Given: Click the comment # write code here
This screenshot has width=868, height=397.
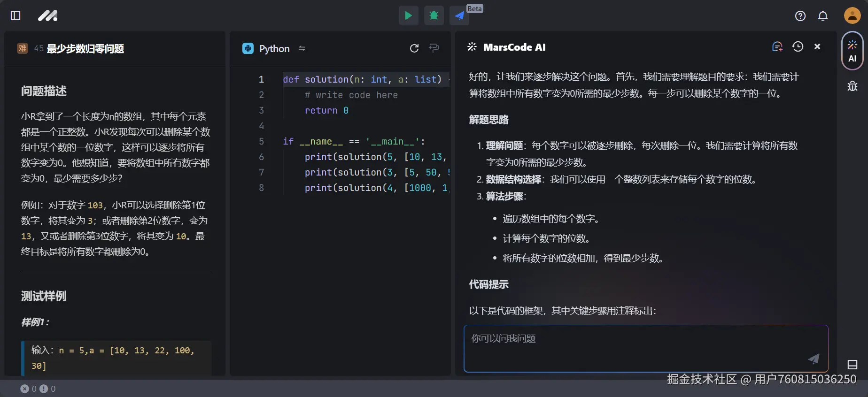Looking at the screenshot, I should pyautogui.click(x=351, y=95).
